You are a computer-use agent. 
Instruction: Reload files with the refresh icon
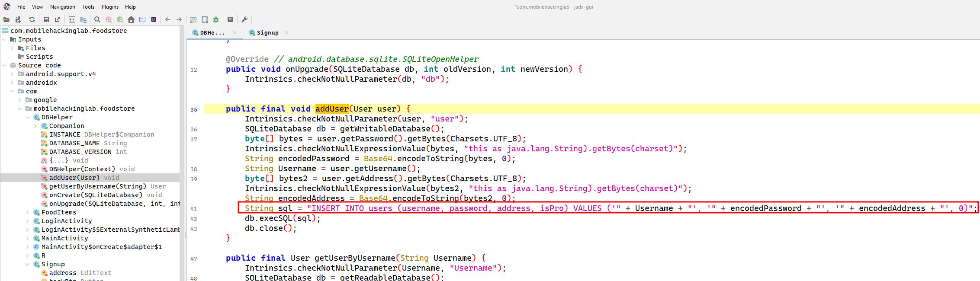[x=32, y=19]
